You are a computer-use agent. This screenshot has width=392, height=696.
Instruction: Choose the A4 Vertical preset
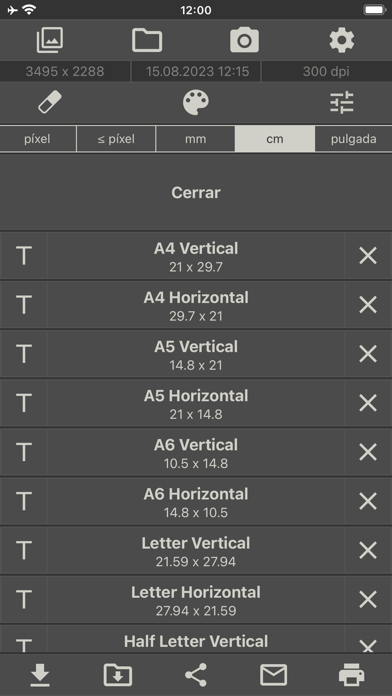(196, 256)
